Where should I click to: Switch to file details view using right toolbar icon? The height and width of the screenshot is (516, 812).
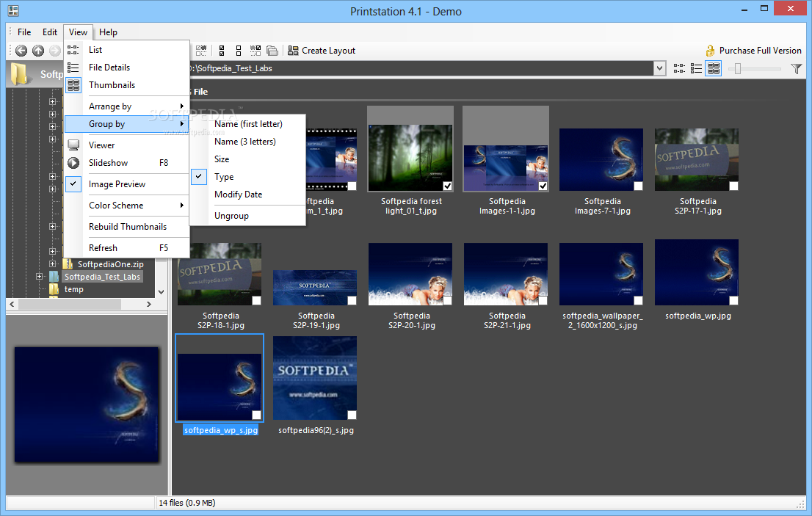(x=696, y=68)
